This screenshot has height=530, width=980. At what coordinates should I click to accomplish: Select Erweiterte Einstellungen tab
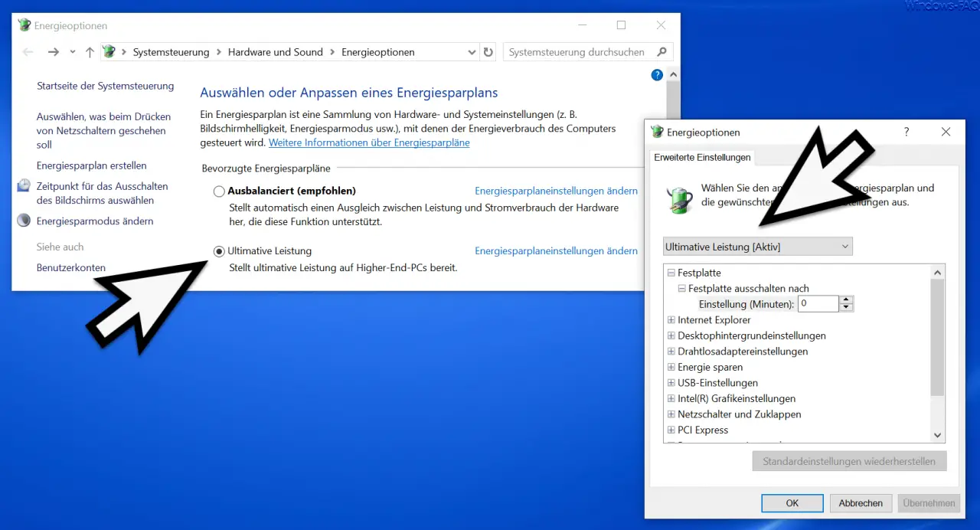702,158
